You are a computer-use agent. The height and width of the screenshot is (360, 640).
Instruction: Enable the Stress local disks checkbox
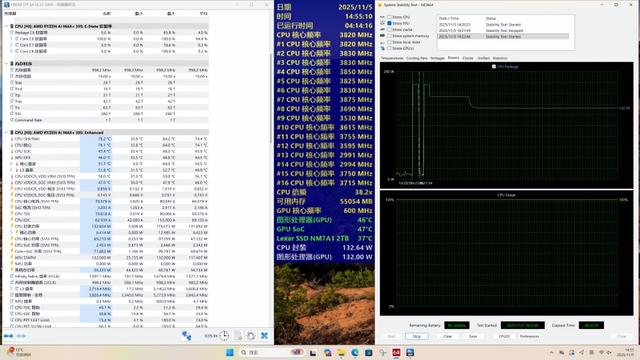(389, 42)
